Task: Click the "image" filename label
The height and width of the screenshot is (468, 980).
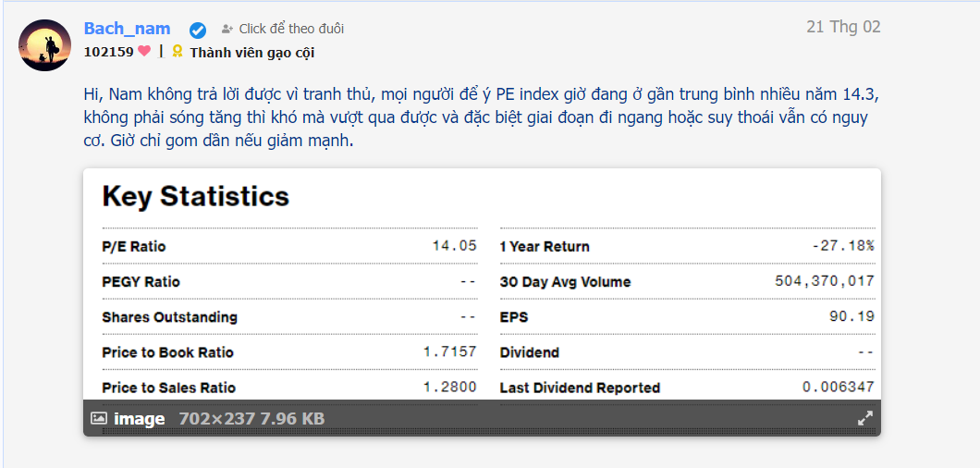Action: coord(139,419)
